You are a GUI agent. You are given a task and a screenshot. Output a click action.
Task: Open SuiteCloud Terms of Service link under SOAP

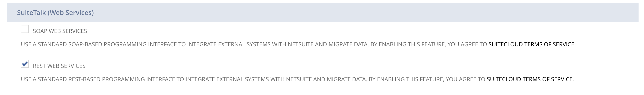(531, 44)
